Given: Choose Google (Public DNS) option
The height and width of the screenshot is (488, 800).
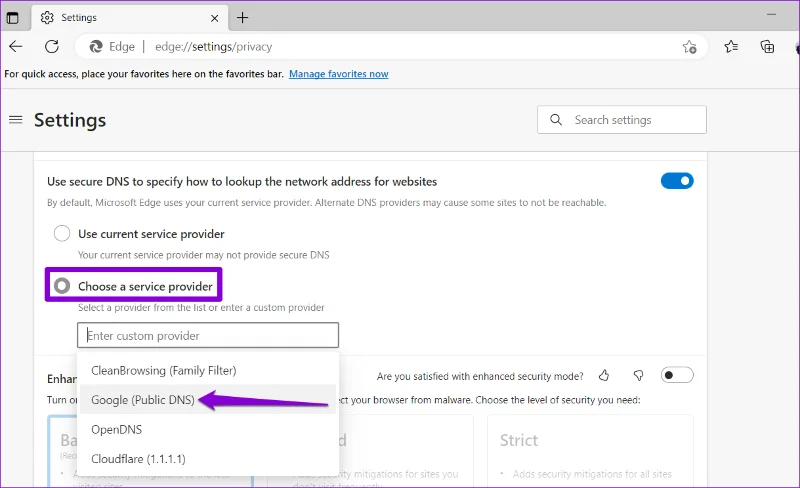Looking at the screenshot, I should [208, 400].
